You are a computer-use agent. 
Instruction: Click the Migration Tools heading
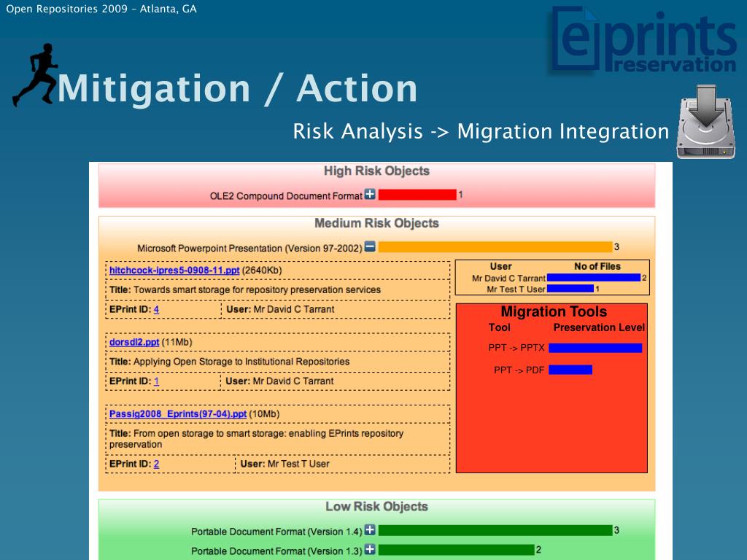click(554, 311)
